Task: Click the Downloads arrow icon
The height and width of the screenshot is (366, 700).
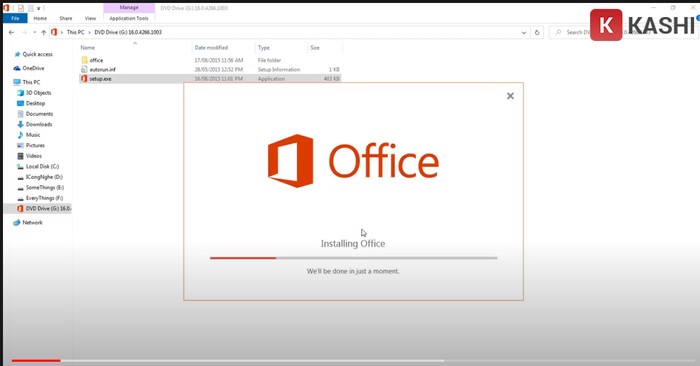Action: 20,125
